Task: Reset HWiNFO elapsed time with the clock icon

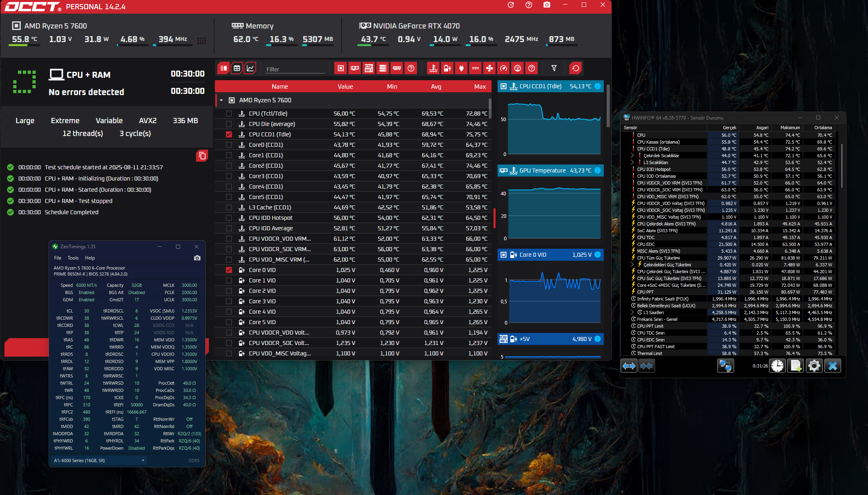Action: point(777,366)
